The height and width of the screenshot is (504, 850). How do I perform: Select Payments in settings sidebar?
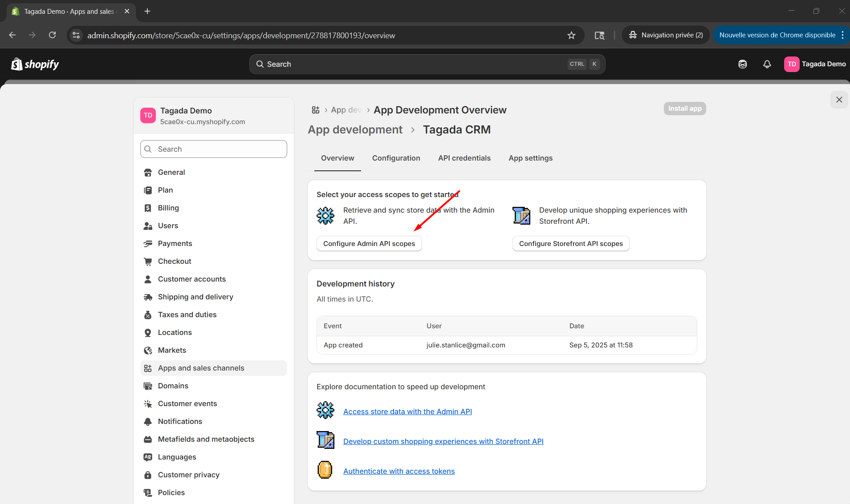point(214,243)
